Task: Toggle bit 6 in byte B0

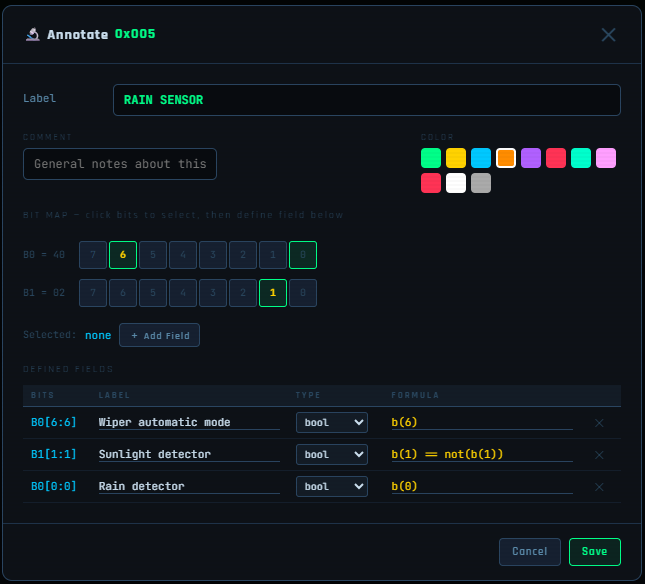Action: coord(123,255)
